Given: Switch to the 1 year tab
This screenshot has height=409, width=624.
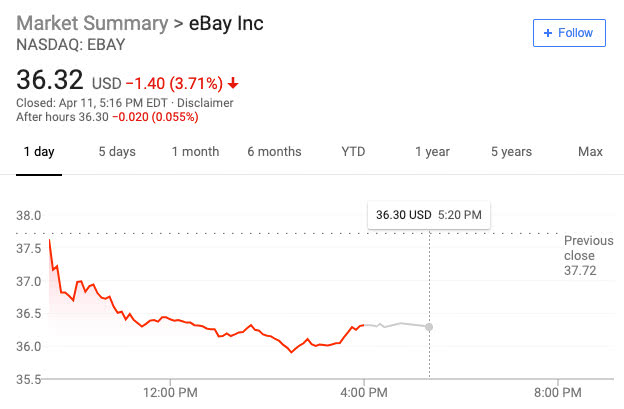Looking at the screenshot, I should pyautogui.click(x=432, y=152).
